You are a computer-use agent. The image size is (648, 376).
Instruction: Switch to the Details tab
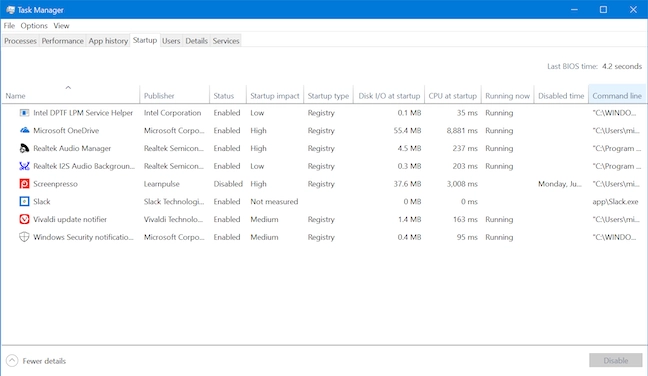196,41
